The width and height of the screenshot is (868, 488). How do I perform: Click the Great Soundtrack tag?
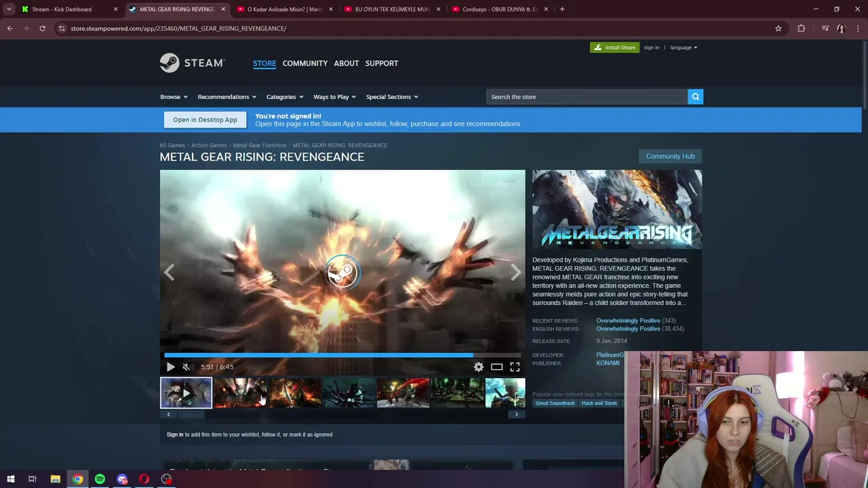555,403
